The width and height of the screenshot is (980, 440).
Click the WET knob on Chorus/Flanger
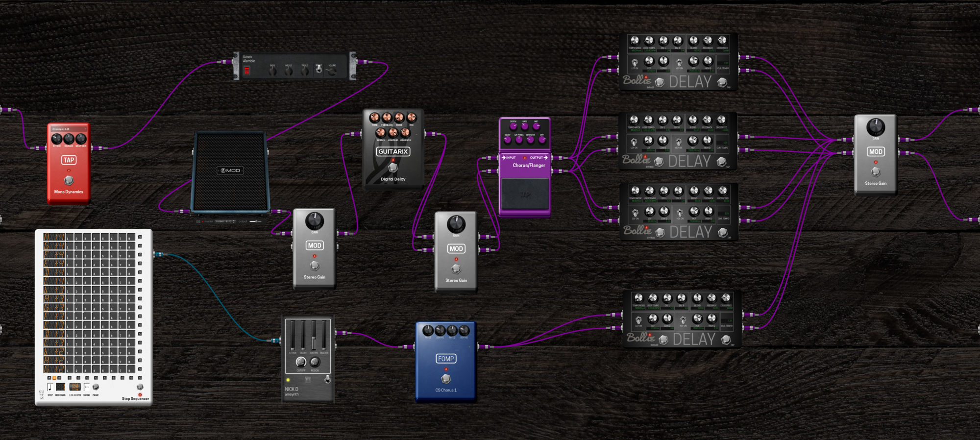click(x=537, y=126)
